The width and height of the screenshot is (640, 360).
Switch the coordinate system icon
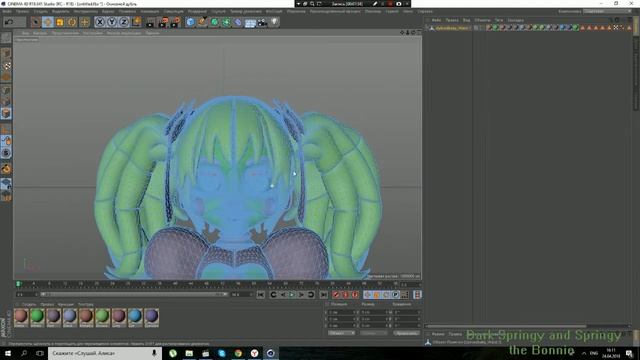click(x=136, y=21)
